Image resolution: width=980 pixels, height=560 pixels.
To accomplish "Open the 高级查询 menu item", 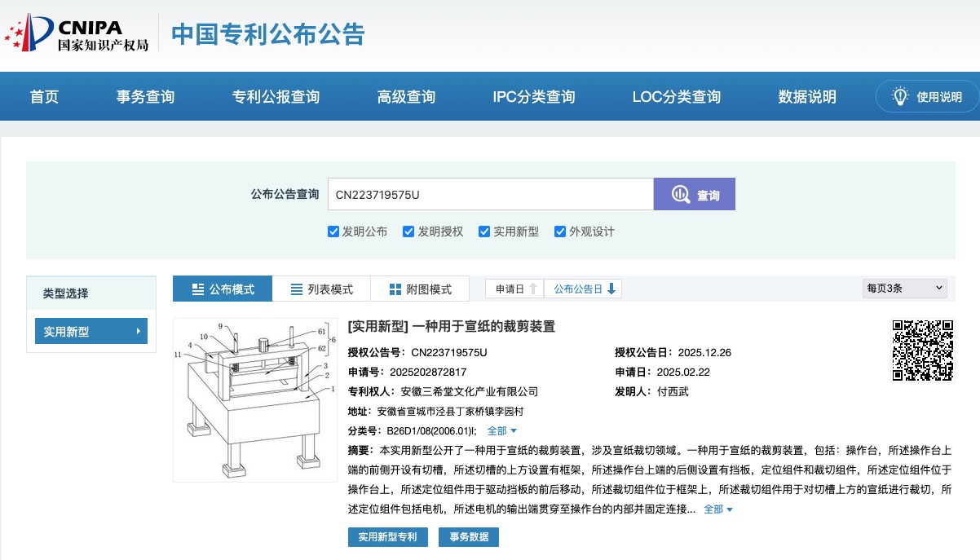I will click(x=406, y=96).
